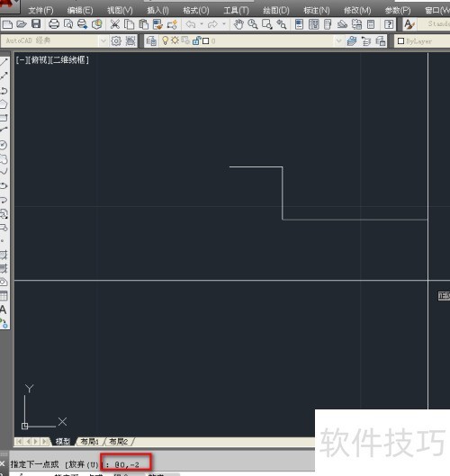Toggle layer 0 viewport freeze icon
450x476 pixels.
[185, 40]
